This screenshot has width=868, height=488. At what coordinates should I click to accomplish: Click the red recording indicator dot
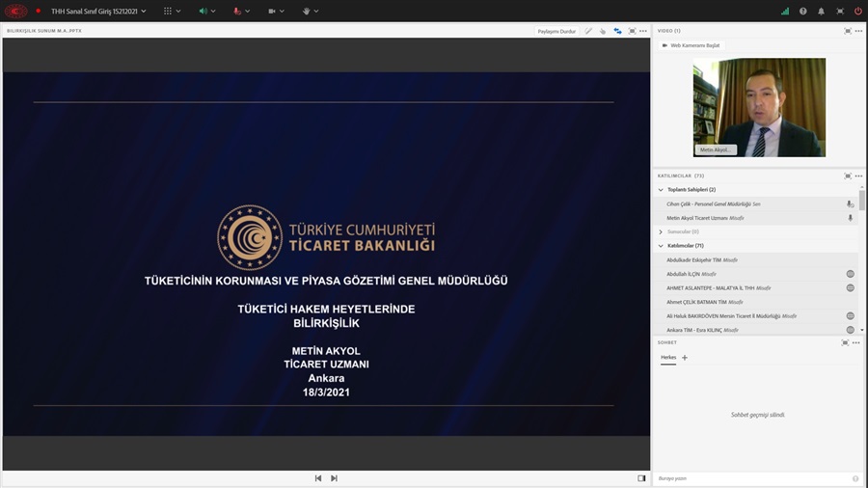[x=39, y=11]
